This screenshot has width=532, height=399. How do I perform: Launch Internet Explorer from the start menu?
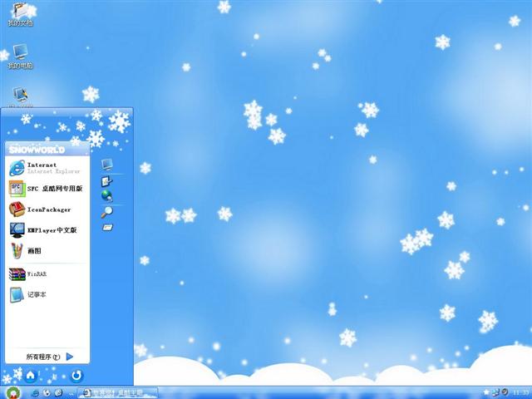point(47,168)
